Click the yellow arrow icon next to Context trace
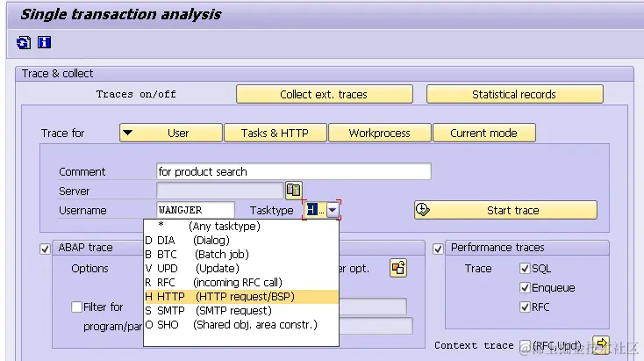Viewport: 644px width, 361px height. click(601, 344)
